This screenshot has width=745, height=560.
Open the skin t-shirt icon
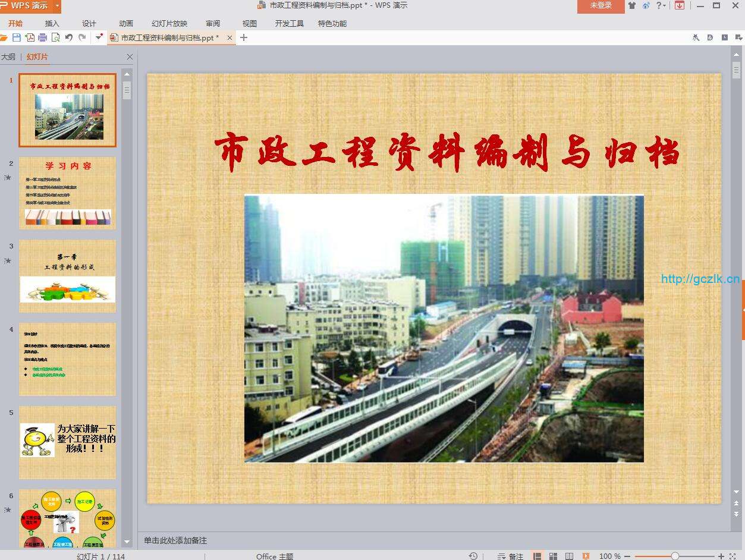tap(631, 5)
